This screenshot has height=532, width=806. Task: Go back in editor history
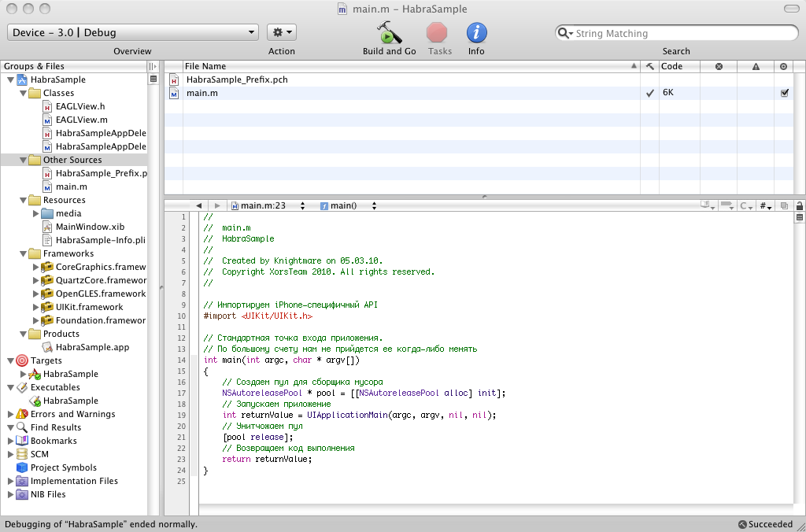pyautogui.click(x=198, y=205)
